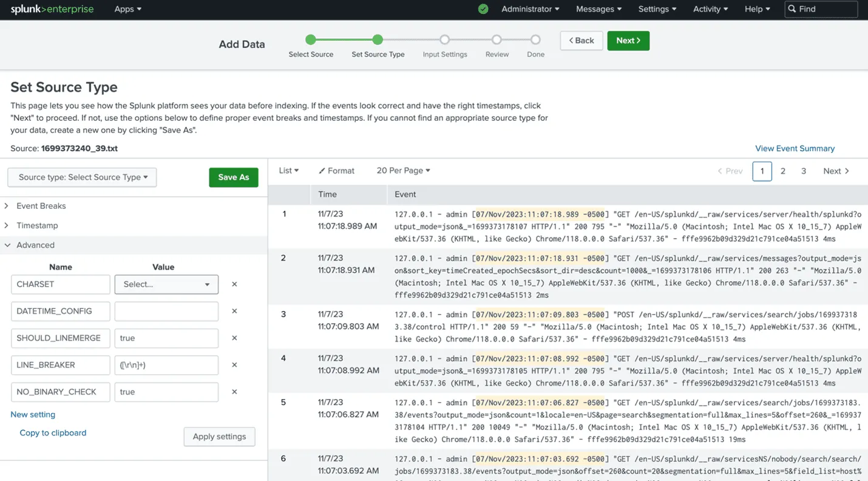This screenshot has height=481, width=868.
Task: Open the CHARSET value Select dropdown
Action: [x=166, y=284]
